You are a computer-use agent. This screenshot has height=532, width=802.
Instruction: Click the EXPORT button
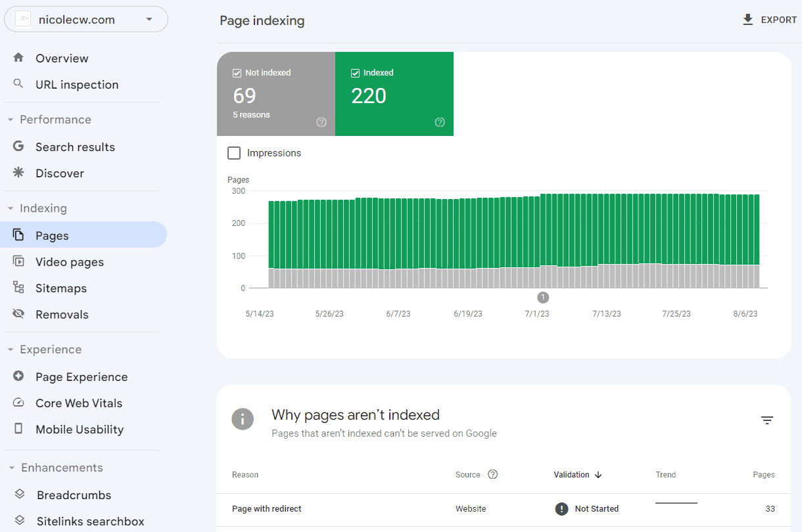[769, 20]
